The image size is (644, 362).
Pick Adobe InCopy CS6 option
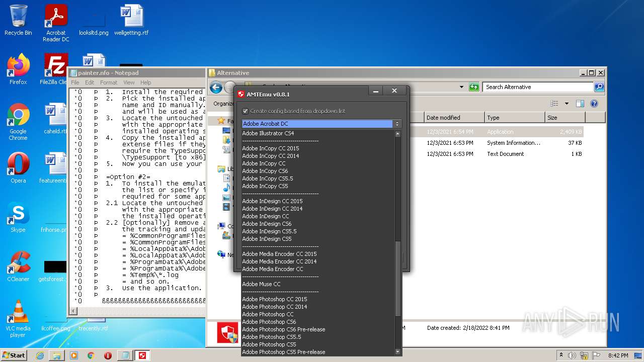click(317, 171)
